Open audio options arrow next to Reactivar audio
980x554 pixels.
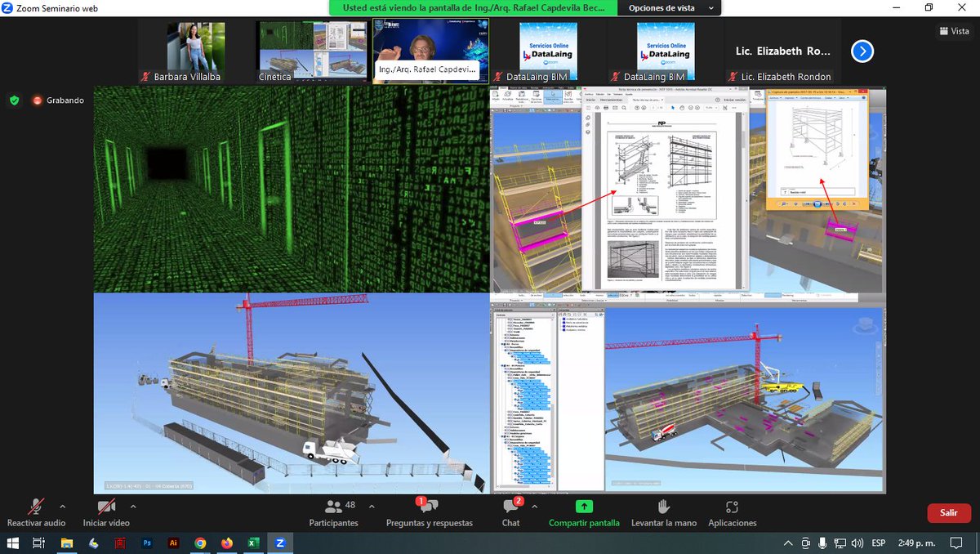[62, 506]
